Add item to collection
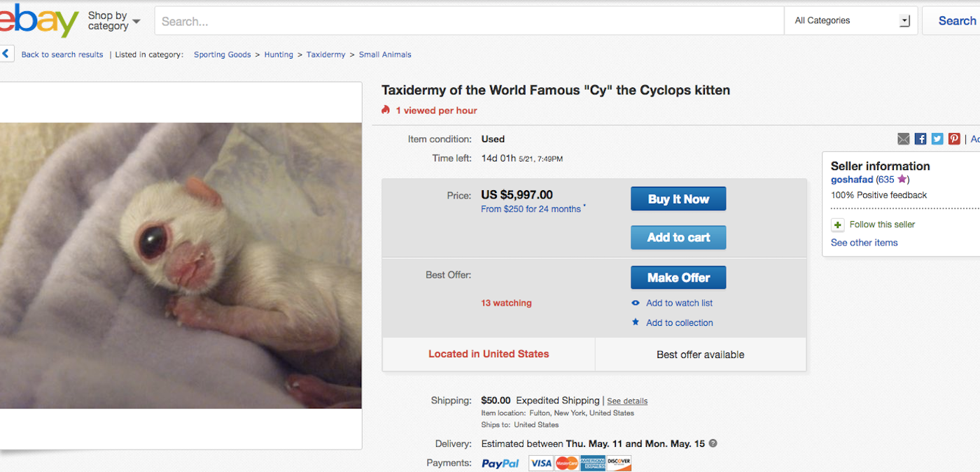 (x=679, y=322)
